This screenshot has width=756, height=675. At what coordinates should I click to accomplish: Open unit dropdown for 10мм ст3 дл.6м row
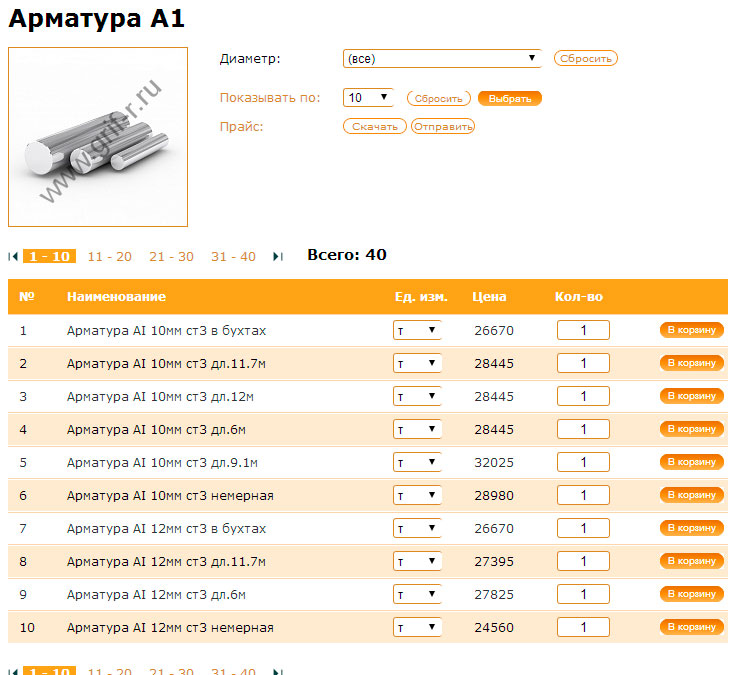417,429
